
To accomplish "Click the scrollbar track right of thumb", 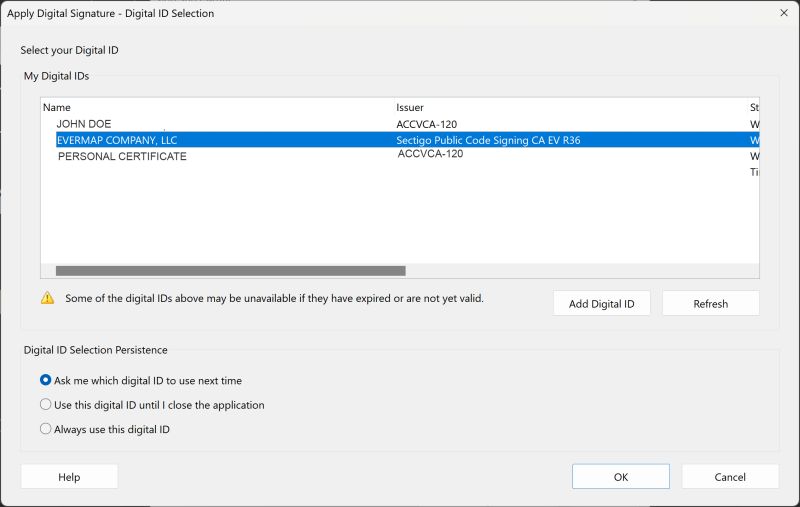I will (x=580, y=271).
